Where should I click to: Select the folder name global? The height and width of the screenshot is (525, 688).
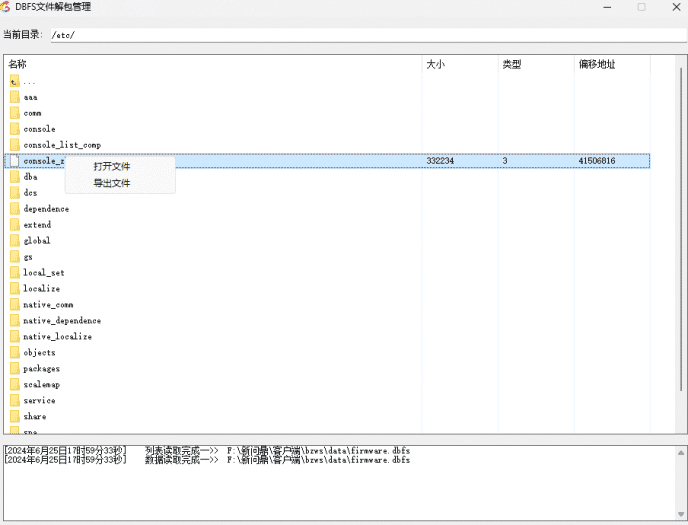(x=37, y=241)
